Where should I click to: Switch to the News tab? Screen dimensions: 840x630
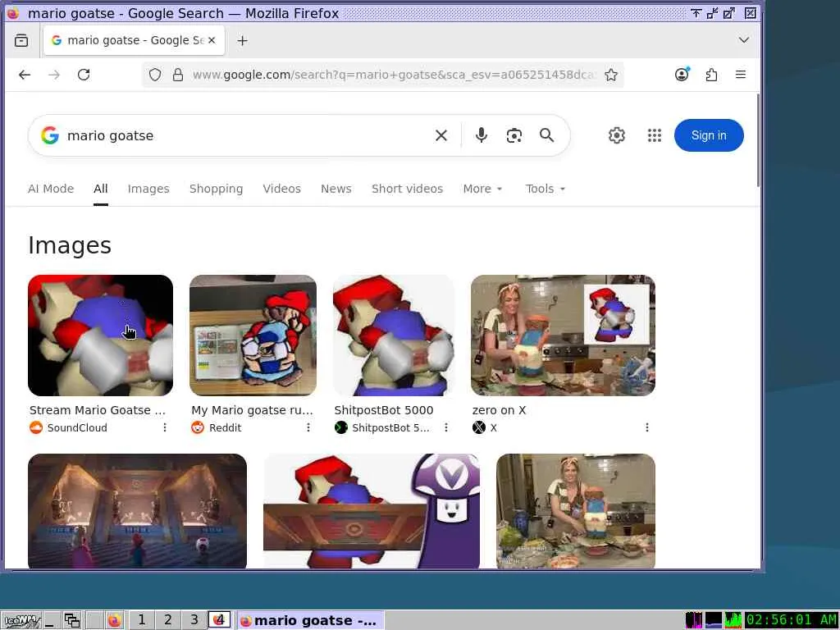click(336, 189)
